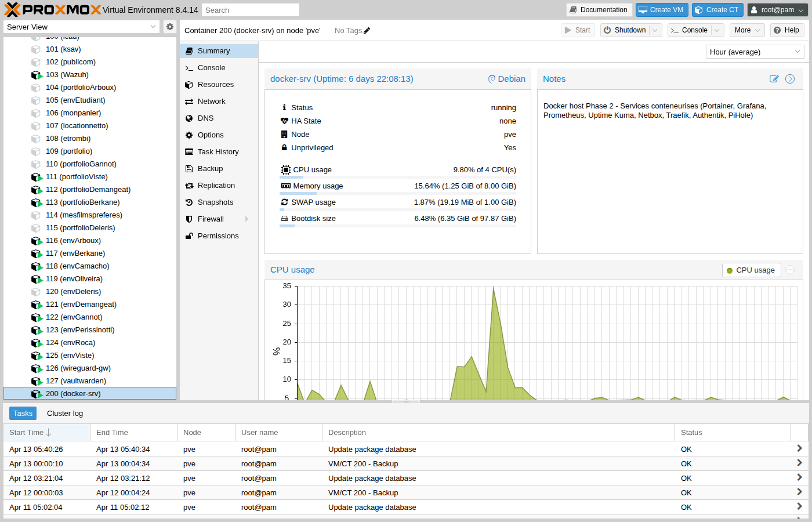
Task: Click the Memory usage icon
Action: [x=285, y=186]
